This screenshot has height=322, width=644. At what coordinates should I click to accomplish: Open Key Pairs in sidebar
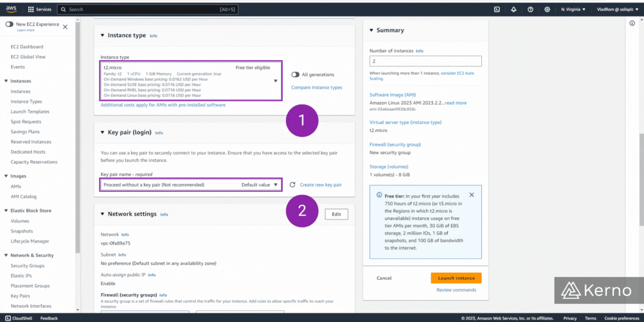pos(20,296)
